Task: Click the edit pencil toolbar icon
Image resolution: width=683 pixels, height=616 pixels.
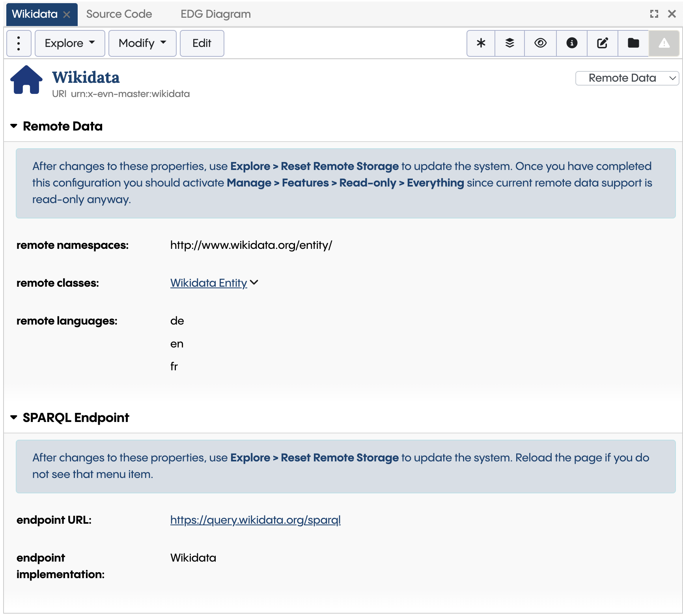Action: (x=602, y=43)
